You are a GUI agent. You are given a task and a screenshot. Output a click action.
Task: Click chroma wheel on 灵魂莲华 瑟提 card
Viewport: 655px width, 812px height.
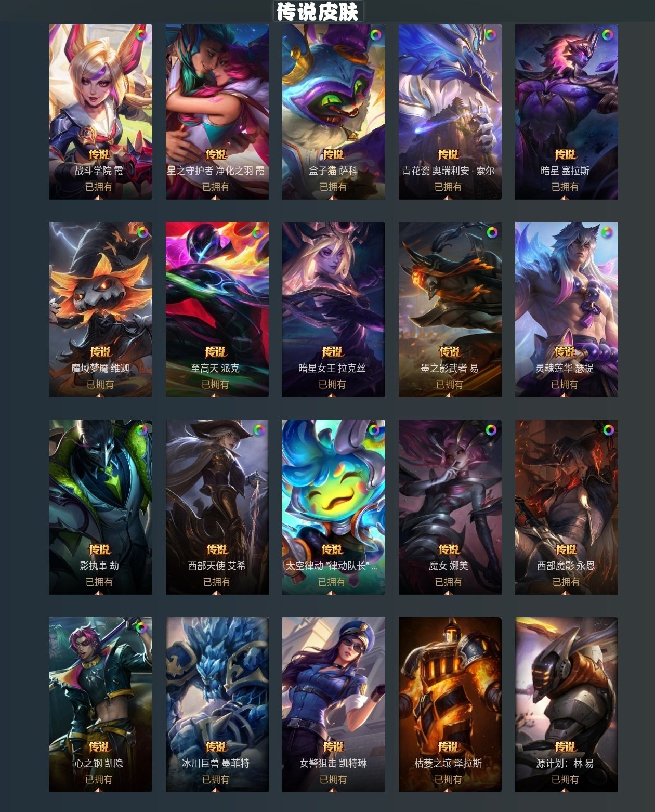click(607, 232)
